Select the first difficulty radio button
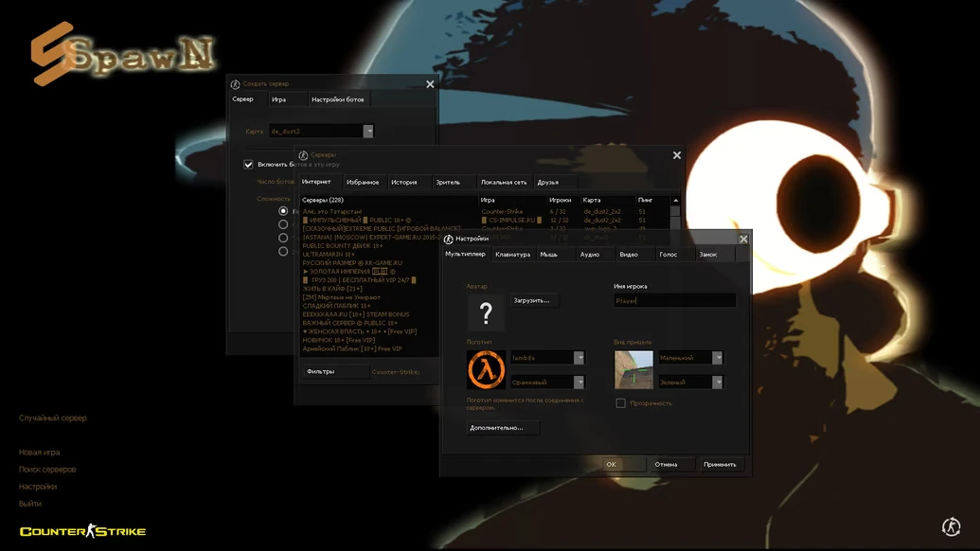The image size is (980, 551). click(283, 211)
